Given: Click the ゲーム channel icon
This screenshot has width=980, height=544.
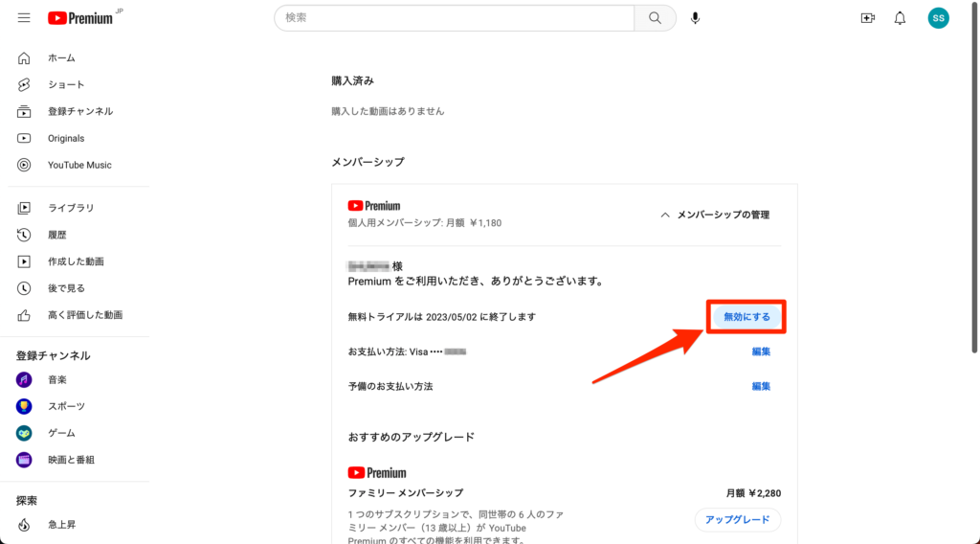Looking at the screenshot, I should (24, 433).
